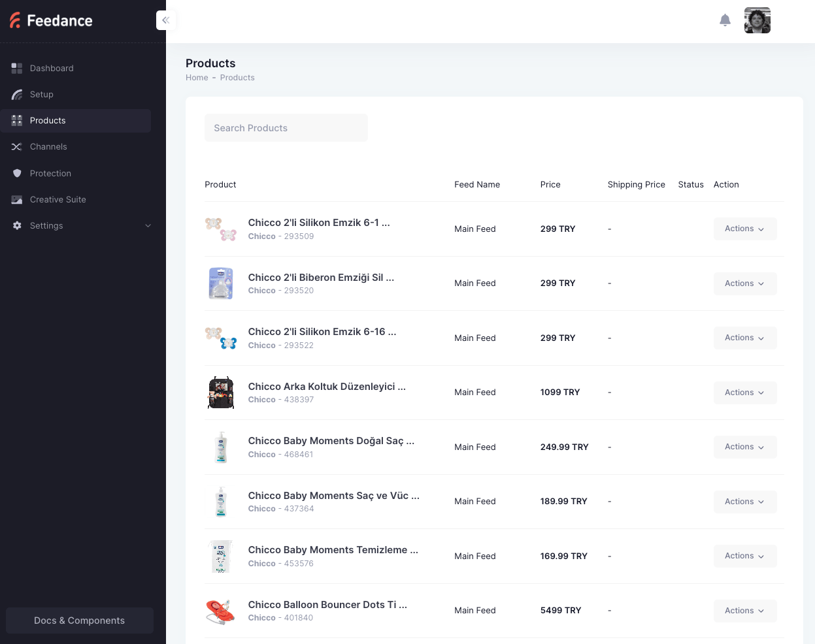
Task: Focus the Search Products field
Action: tap(286, 128)
